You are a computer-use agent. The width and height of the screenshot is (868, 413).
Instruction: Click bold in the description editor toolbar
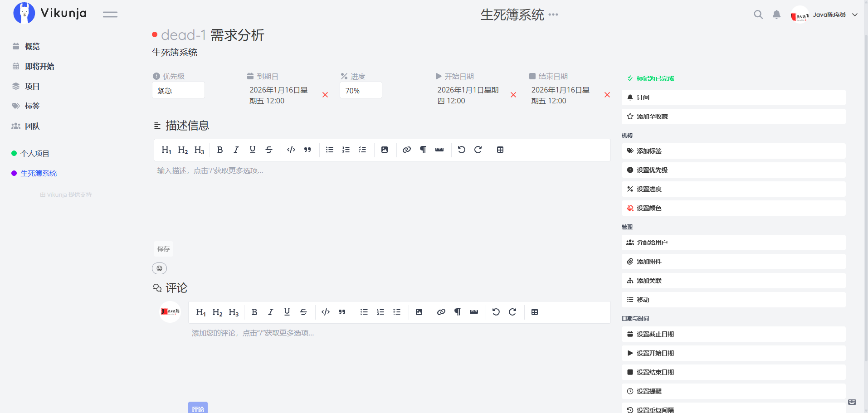[220, 150]
